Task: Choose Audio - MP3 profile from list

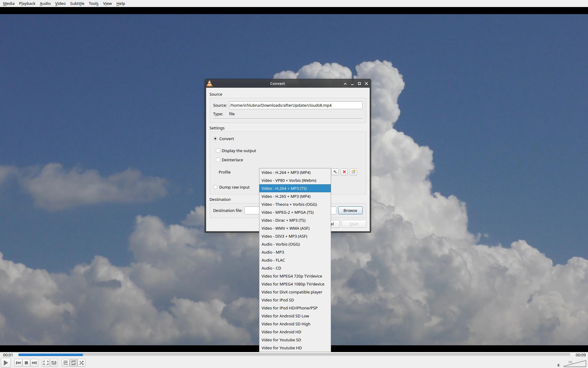Action: coord(273,252)
